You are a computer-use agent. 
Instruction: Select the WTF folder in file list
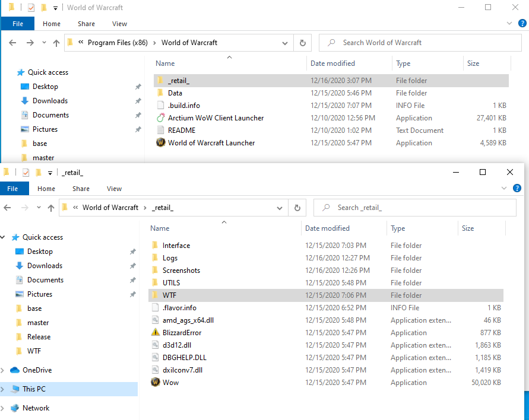(325, 295)
